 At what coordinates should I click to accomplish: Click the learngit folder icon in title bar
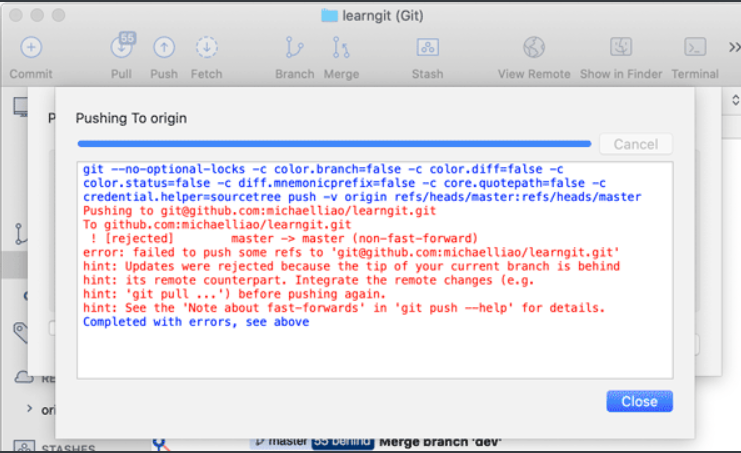coord(329,16)
